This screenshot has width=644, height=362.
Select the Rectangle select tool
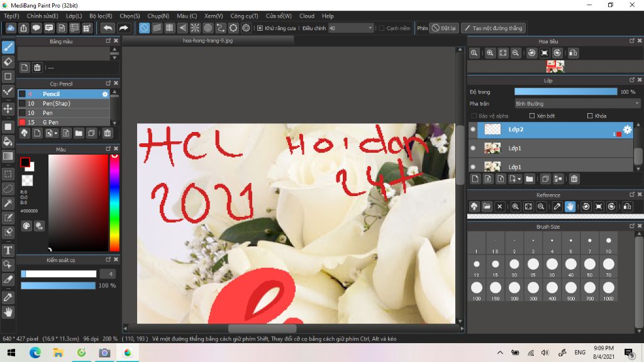click(x=8, y=174)
